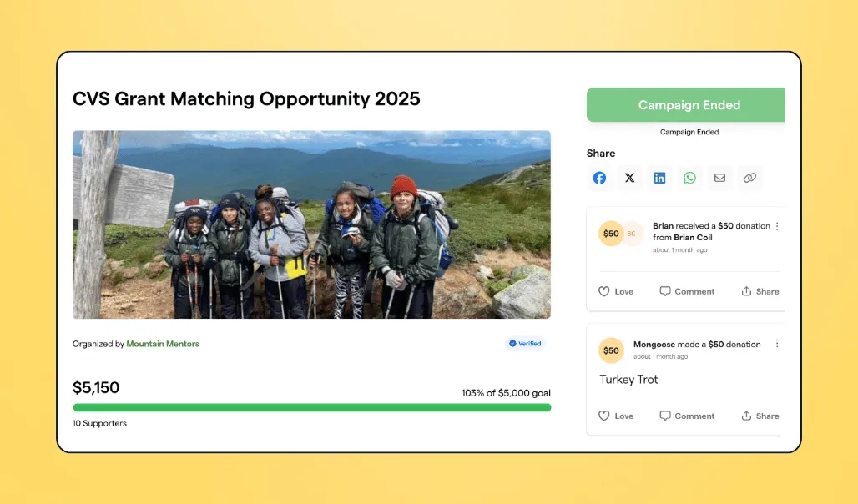Copy campaign link with chain icon
858x504 pixels.
pyautogui.click(x=749, y=178)
